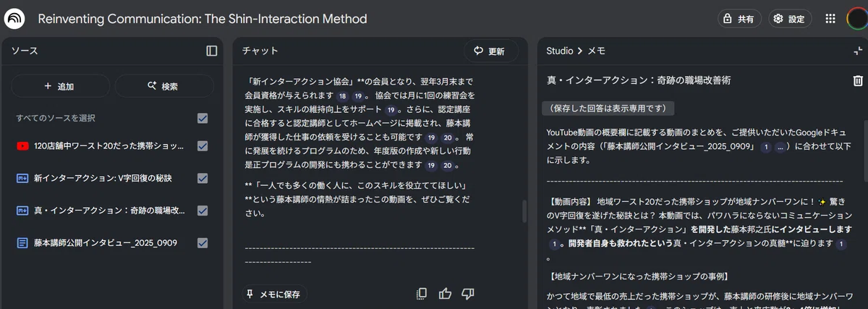Toggle すべてのソースを選択 checkbox

click(203, 118)
